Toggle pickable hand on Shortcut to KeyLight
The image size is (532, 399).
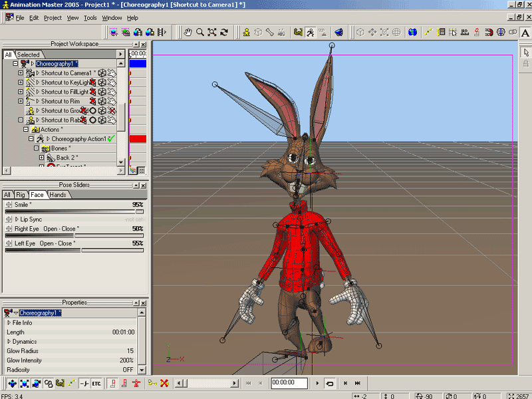(112, 82)
